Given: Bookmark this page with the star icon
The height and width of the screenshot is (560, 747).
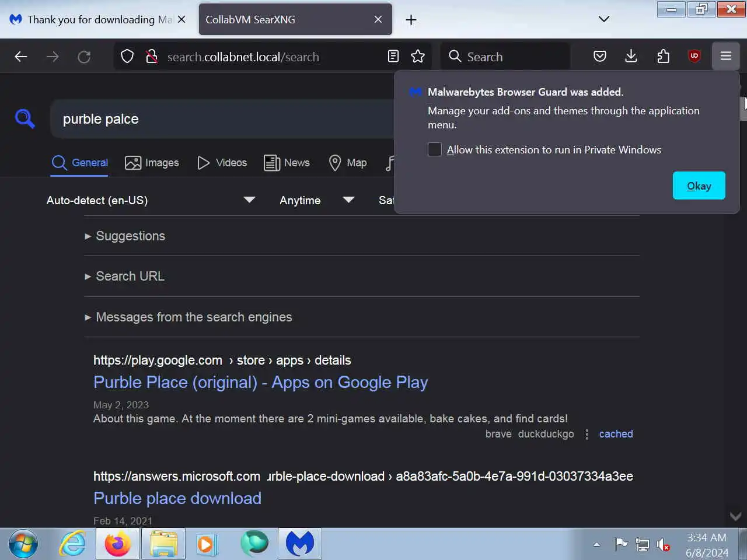Looking at the screenshot, I should 418,57.
